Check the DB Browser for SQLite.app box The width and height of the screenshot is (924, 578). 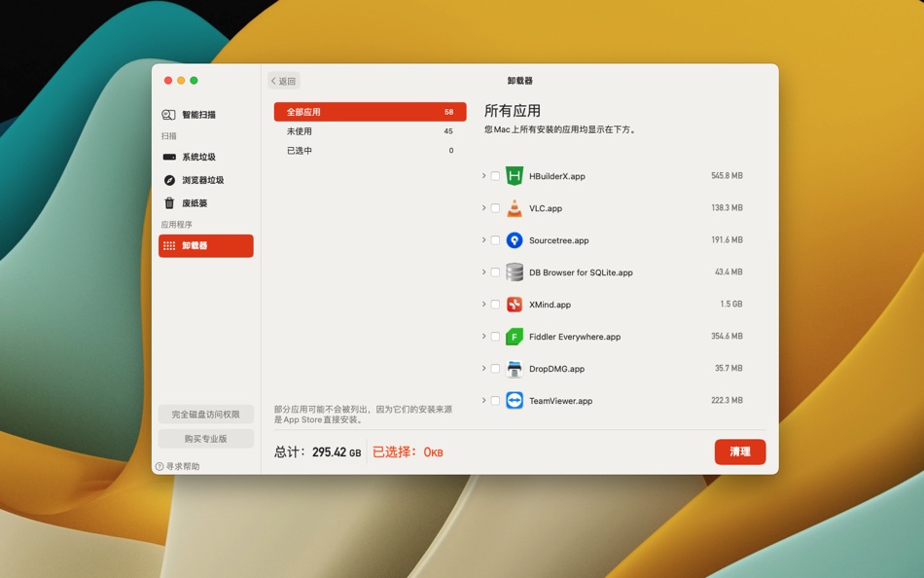point(495,271)
